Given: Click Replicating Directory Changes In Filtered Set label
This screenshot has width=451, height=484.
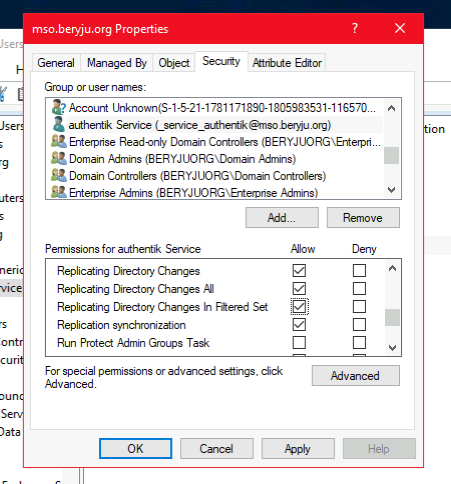Looking at the screenshot, I should point(162,307).
